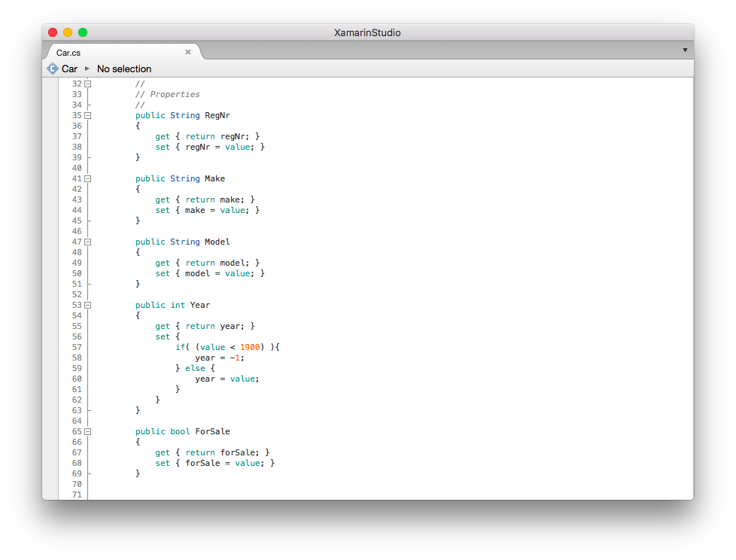Click the "Model" property name
This screenshot has width=736, height=560.
(217, 242)
